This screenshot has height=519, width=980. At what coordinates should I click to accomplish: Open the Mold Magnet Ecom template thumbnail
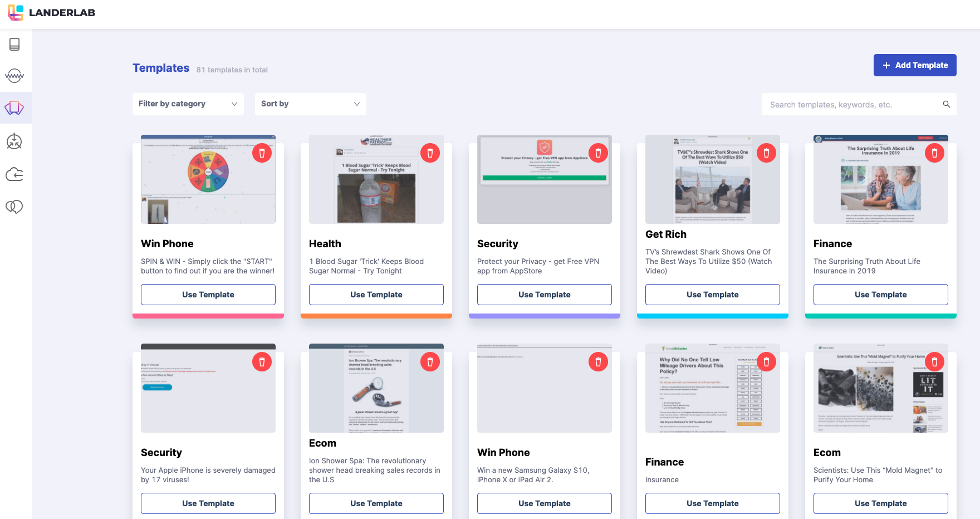881,388
